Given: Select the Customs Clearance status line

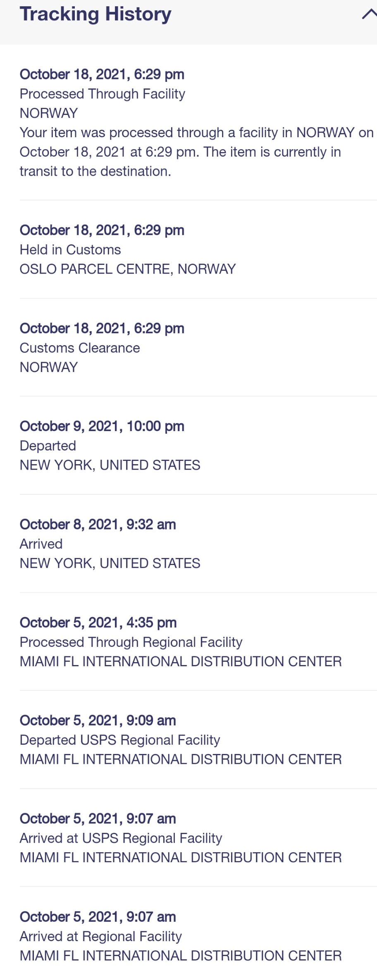Looking at the screenshot, I should coord(80,348).
